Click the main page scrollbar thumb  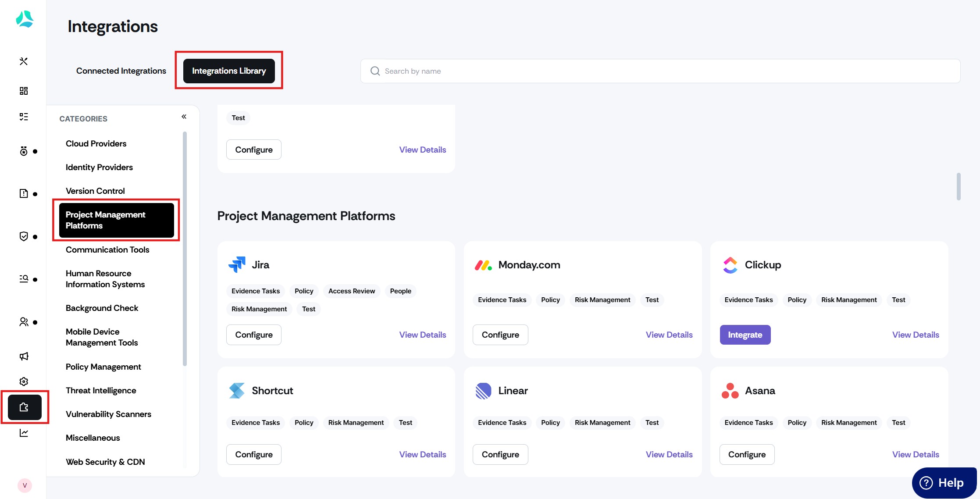(x=959, y=186)
